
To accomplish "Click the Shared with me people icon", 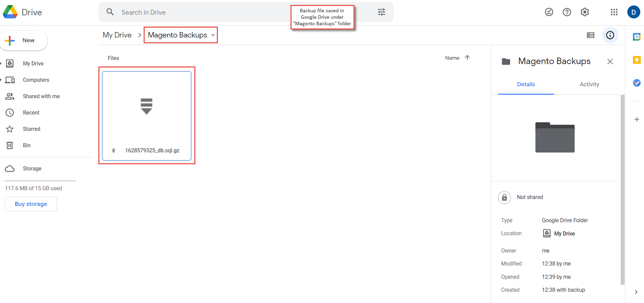I will coord(10,96).
